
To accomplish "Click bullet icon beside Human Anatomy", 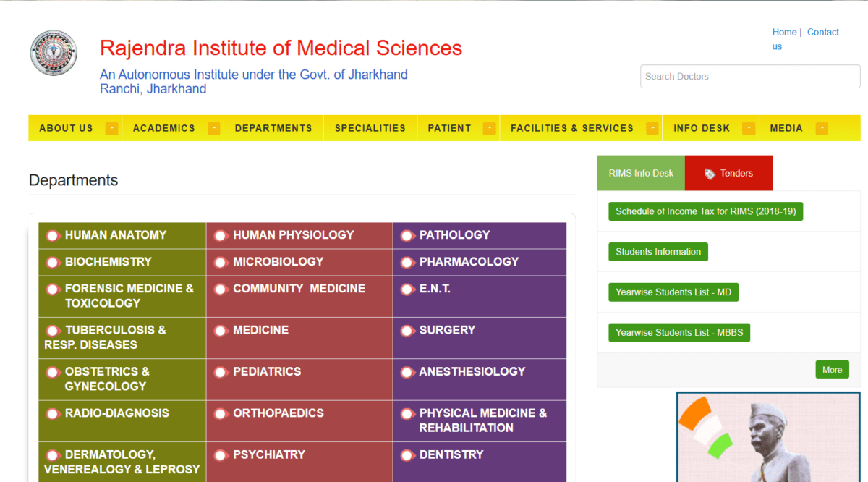I will pyautogui.click(x=53, y=235).
